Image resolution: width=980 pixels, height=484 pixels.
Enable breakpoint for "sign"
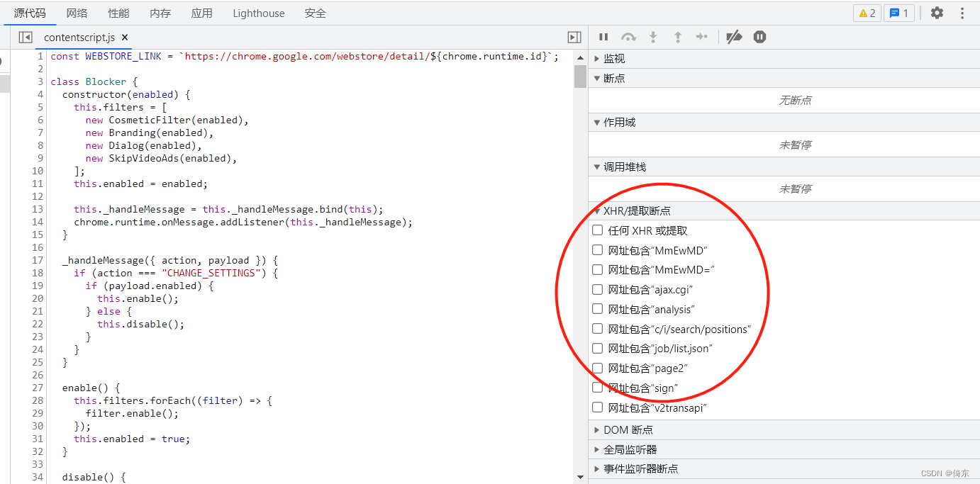pyautogui.click(x=598, y=388)
